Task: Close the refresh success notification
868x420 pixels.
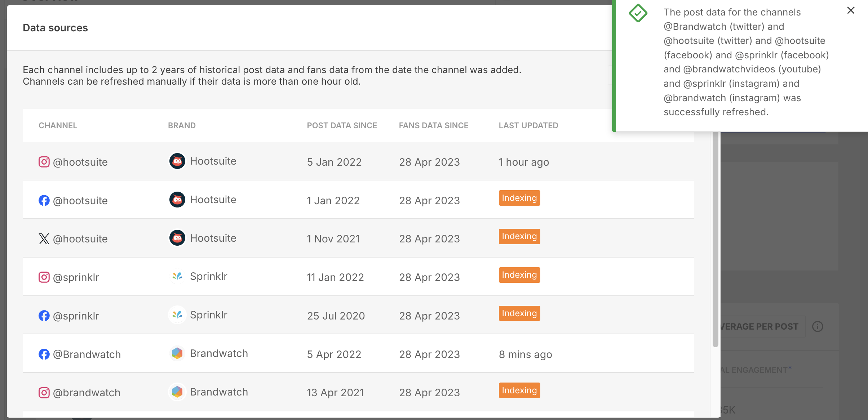Action: (851, 10)
